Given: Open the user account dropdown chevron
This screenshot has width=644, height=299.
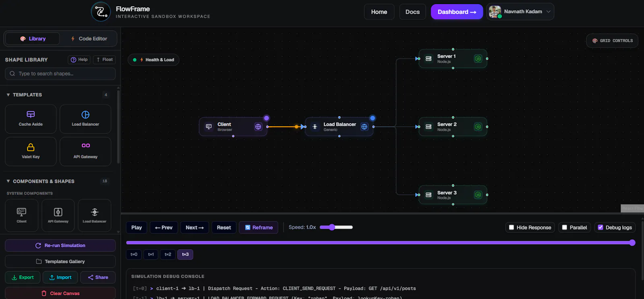Looking at the screenshot, I should 548,12.
